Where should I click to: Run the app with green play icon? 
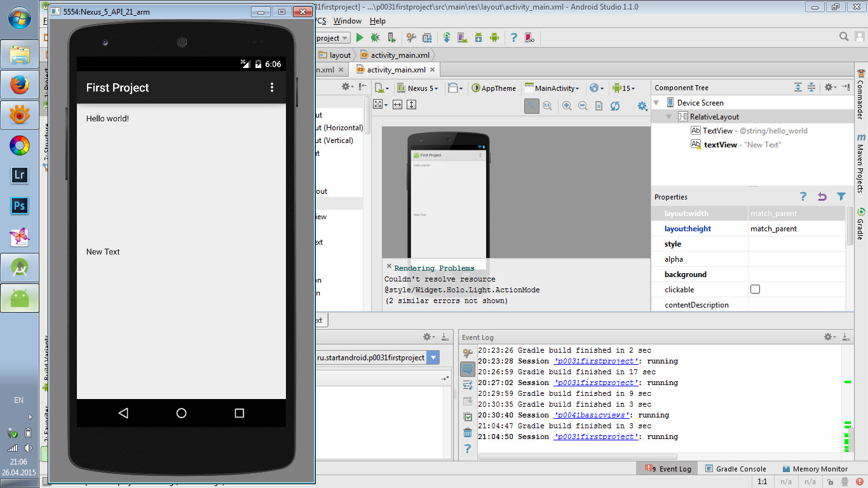[x=360, y=38]
